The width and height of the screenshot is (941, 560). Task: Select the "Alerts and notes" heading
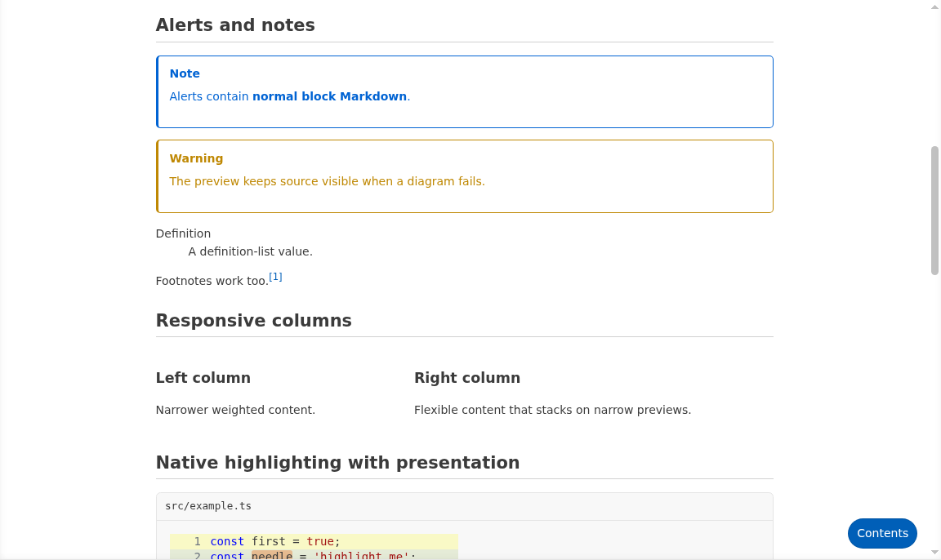pyautogui.click(x=235, y=25)
